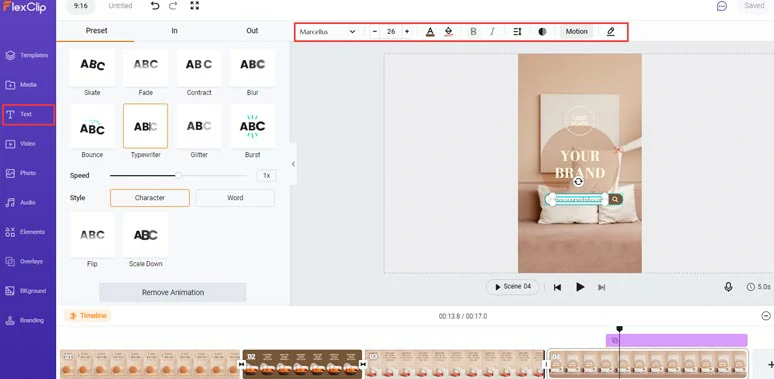Viewport: 774px width, 379px height.
Task: Click the Scene 04 play button
Action: coord(512,287)
